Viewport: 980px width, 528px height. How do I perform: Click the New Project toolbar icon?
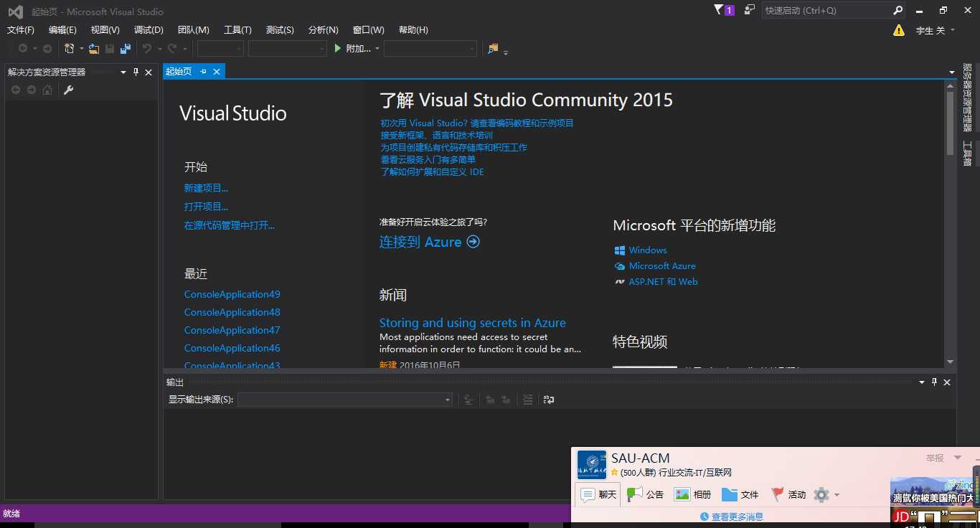(70, 49)
